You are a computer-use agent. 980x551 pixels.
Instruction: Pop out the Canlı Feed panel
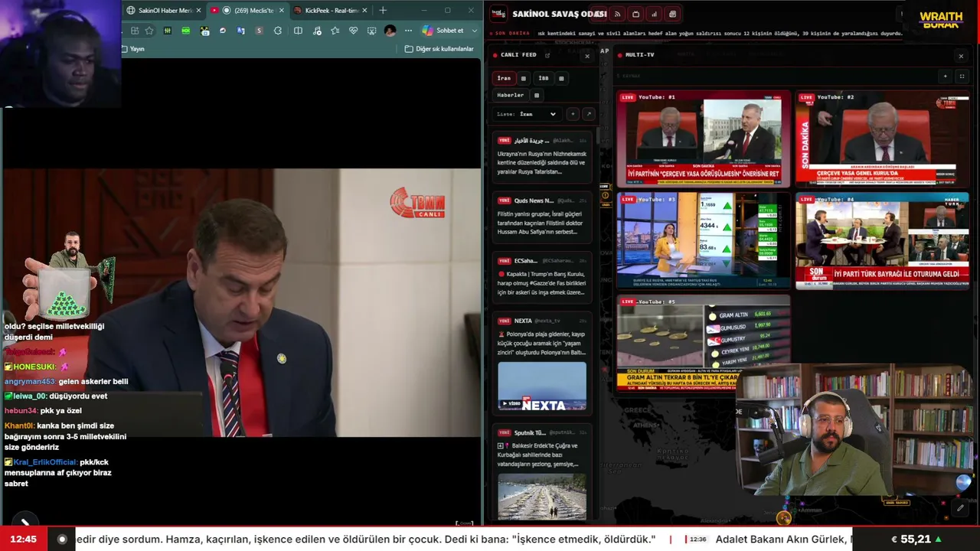click(547, 55)
